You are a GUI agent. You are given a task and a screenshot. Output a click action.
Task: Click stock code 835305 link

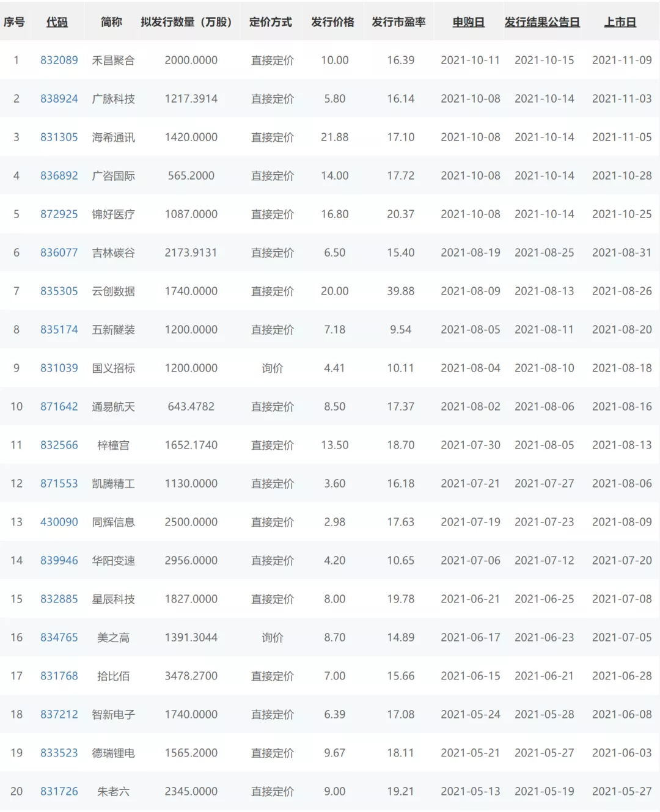point(59,291)
